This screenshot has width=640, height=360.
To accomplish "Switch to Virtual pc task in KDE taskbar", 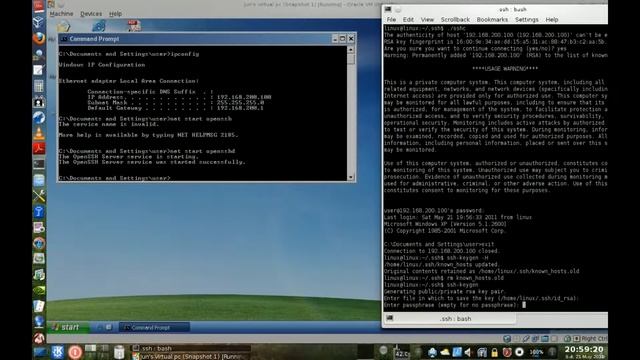I will click(191, 356).
